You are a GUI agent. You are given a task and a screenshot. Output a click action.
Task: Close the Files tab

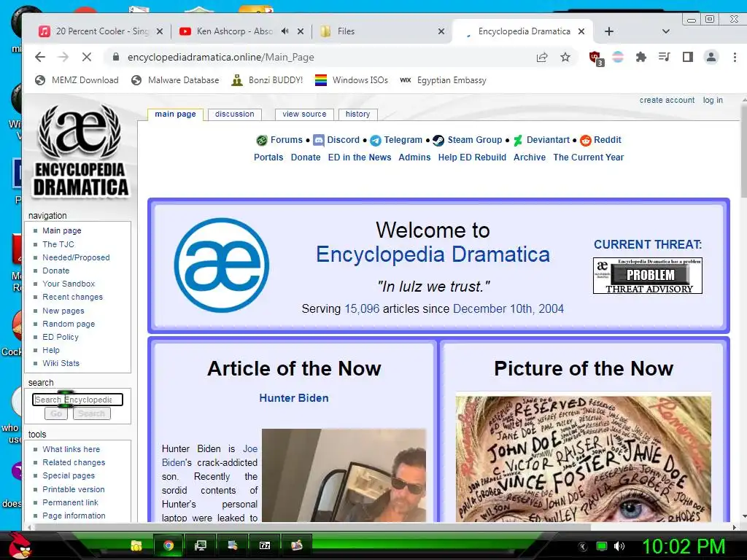pos(441,31)
